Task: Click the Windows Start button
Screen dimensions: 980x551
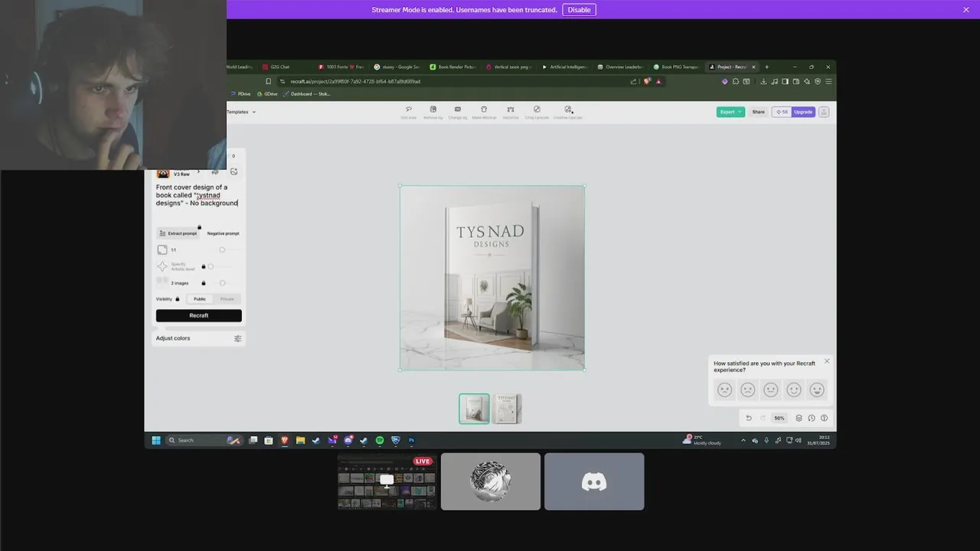Action: [x=156, y=440]
